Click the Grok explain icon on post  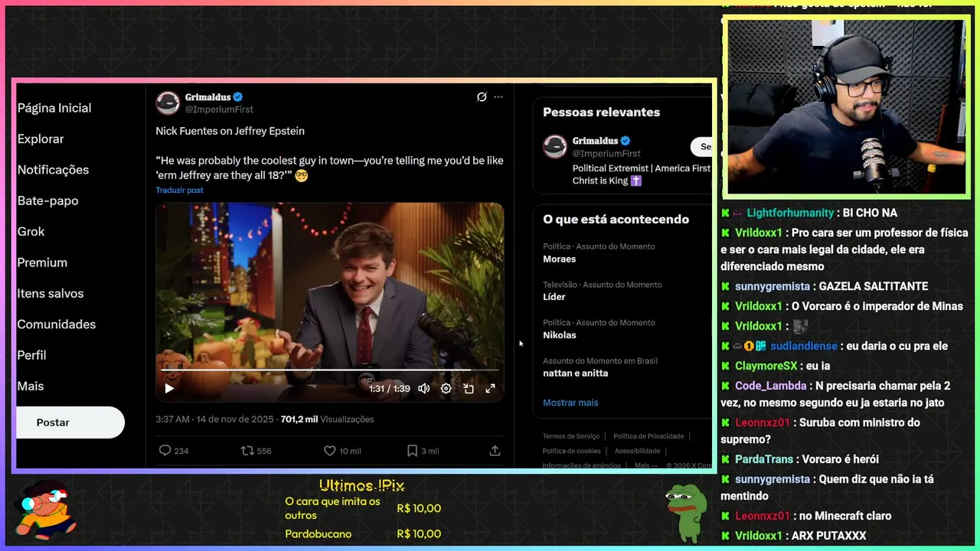click(x=482, y=97)
